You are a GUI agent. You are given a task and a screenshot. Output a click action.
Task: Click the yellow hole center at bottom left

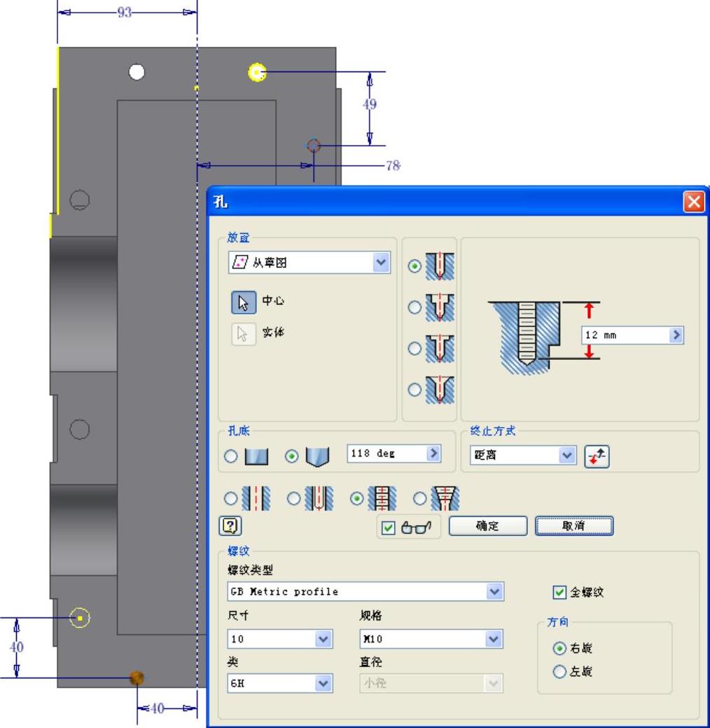[x=80, y=618]
